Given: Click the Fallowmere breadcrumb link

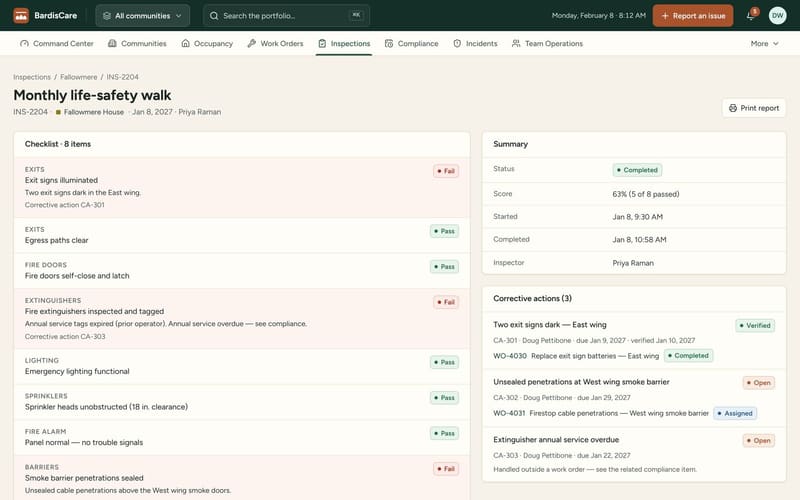Looking at the screenshot, I should (x=79, y=77).
